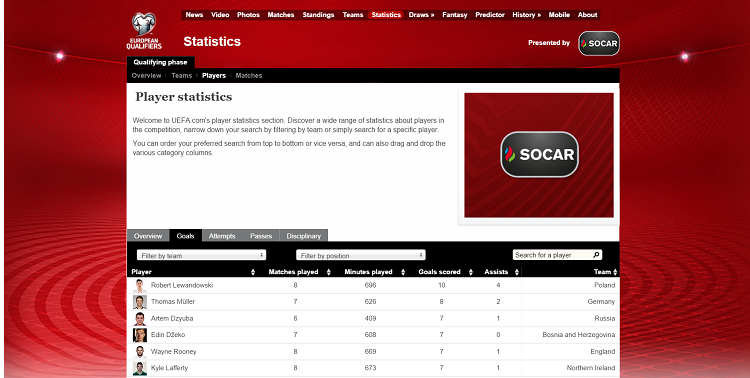Open Wayne Rooney's player photo

[x=140, y=352]
